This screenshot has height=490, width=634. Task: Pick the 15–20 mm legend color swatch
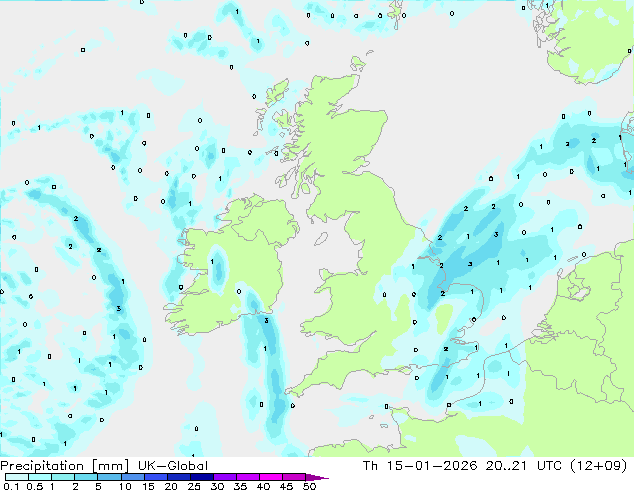(x=155, y=477)
